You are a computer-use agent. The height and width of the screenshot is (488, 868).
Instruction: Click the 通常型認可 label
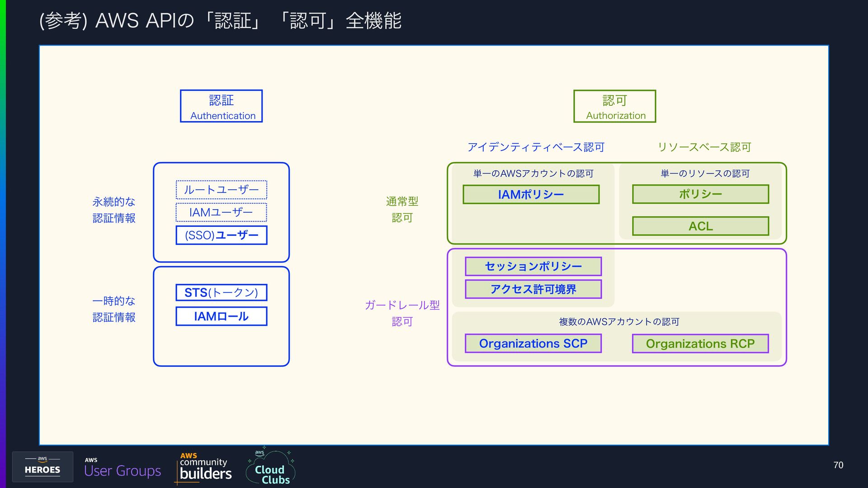pos(402,210)
